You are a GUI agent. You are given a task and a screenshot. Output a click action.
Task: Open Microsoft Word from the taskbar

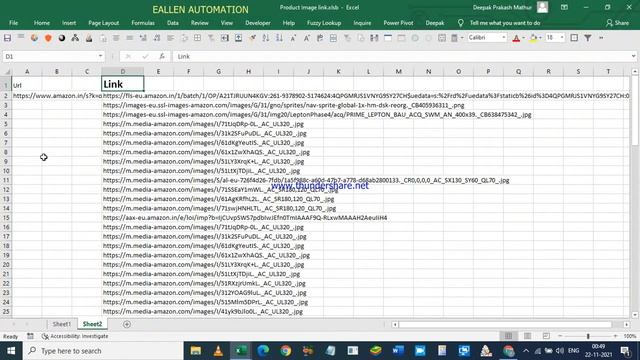coord(398,351)
